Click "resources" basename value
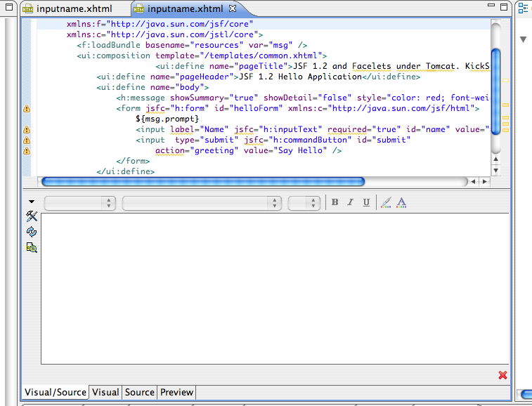Screen dimensions: 532x406 click(216, 46)
